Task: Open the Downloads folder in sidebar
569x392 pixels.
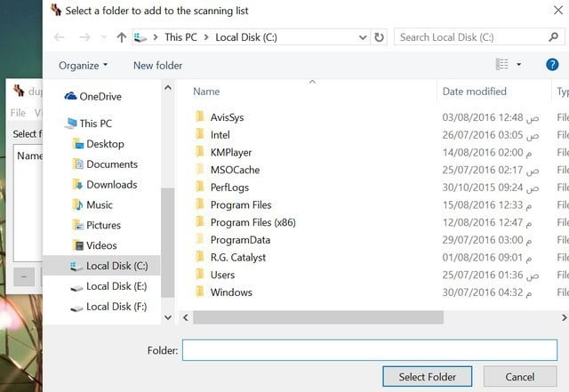Action: pyautogui.click(x=111, y=185)
